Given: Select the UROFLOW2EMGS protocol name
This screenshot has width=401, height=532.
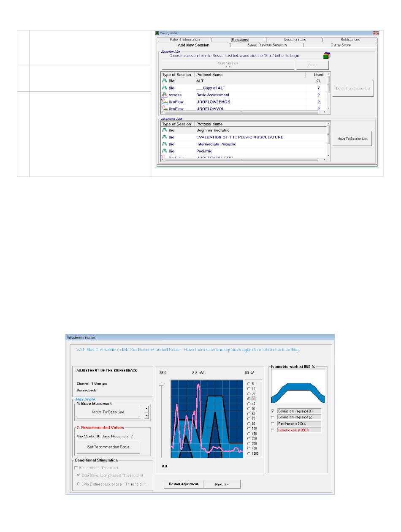Looking at the screenshot, I should point(213,102).
